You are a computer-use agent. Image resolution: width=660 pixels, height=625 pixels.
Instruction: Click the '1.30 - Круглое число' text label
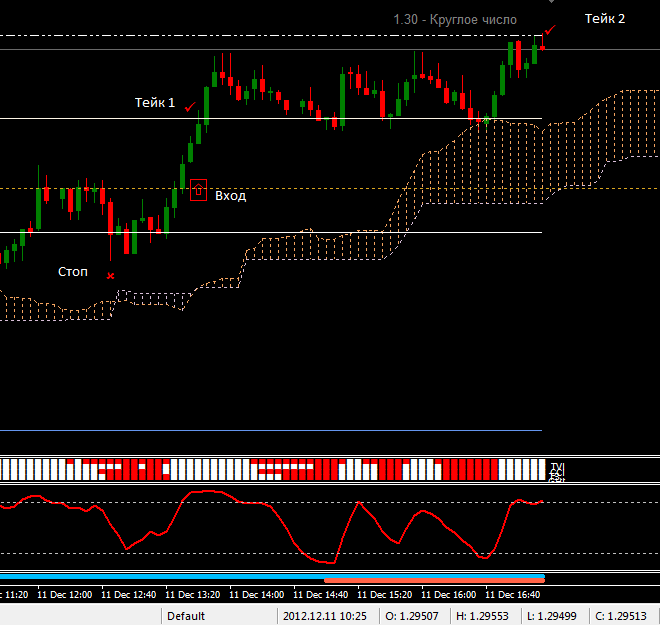455,19
